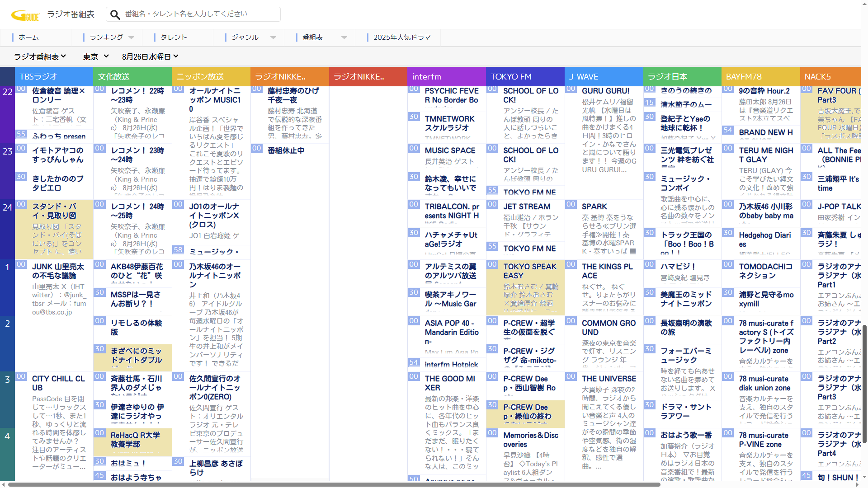Open program ASIA POP 40 Mandarin Edition
This screenshot has height=488, width=868.
[452, 332]
